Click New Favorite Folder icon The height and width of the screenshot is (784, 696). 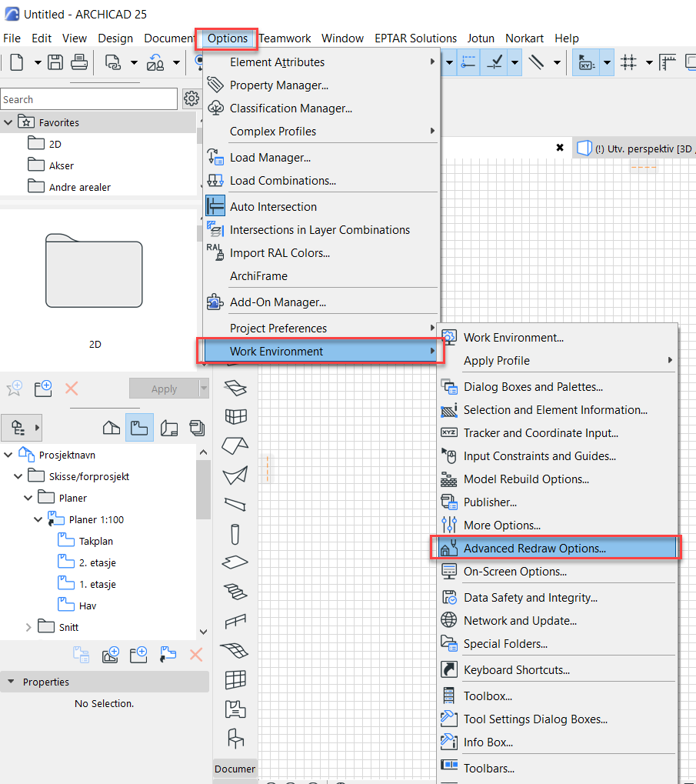tap(43, 389)
